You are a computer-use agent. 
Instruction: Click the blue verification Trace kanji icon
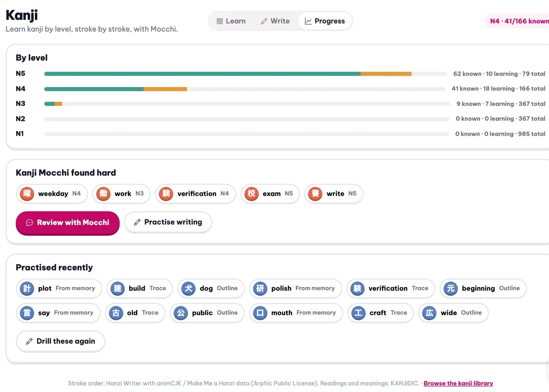click(x=358, y=289)
